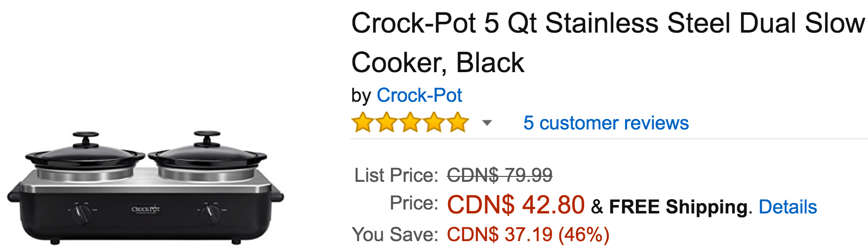
Task: Click the You Save amount CDN$ 37.19
Action: pos(500,235)
